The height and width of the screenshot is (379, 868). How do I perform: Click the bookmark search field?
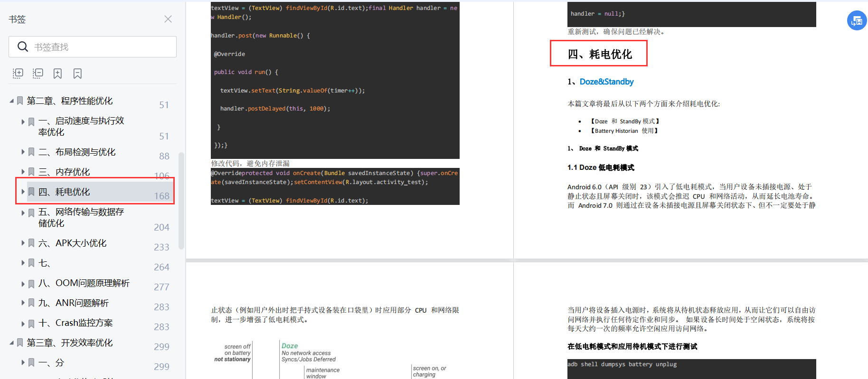93,47
